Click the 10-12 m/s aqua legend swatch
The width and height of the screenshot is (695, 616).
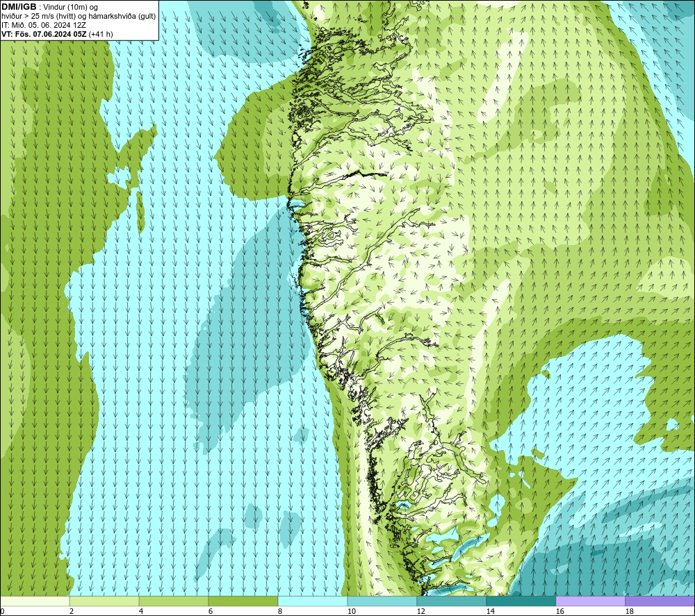pyautogui.click(x=382, y=601)
